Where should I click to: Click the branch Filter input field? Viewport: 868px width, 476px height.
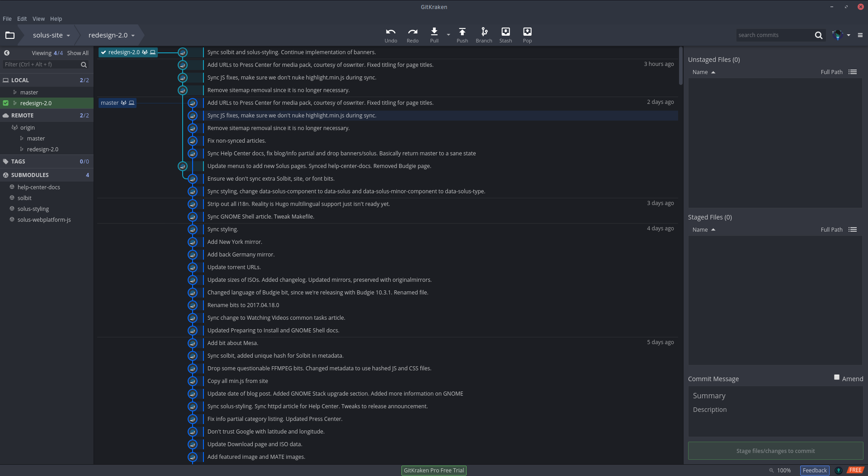point(41,65)
